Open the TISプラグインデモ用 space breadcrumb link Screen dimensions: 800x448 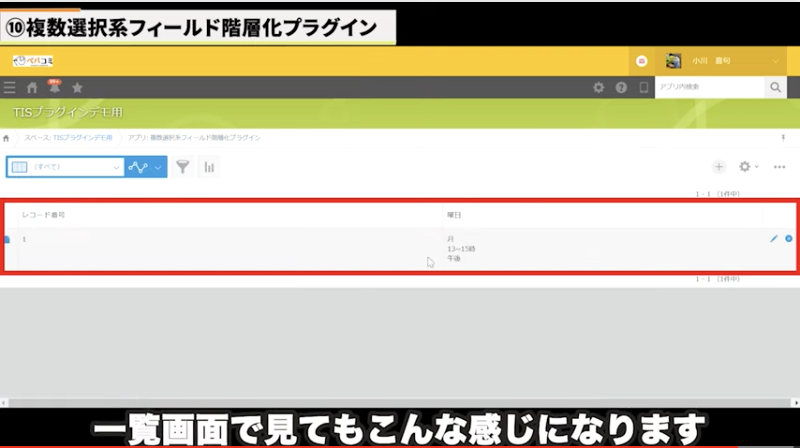tap(82, 137)
